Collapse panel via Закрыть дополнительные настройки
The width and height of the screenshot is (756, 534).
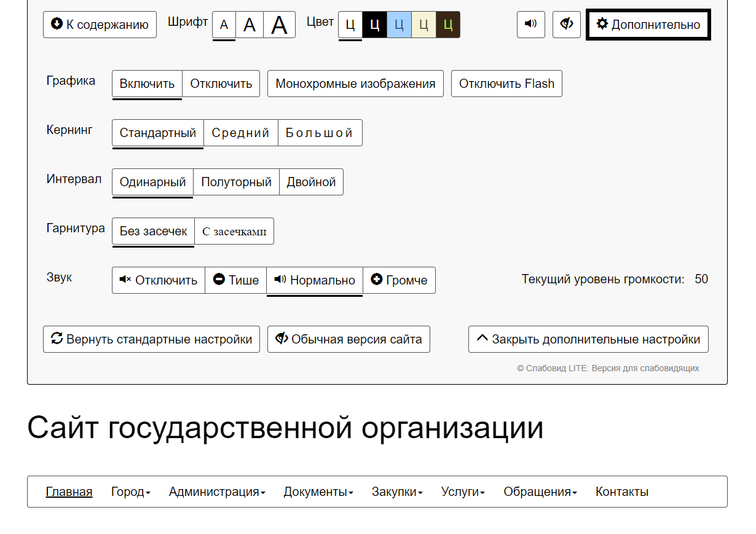pos(588,339)
